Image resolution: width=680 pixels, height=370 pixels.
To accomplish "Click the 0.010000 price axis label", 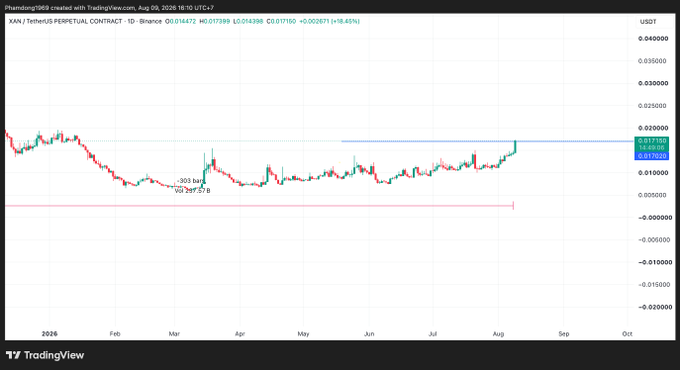I will [x=653, y=173].
